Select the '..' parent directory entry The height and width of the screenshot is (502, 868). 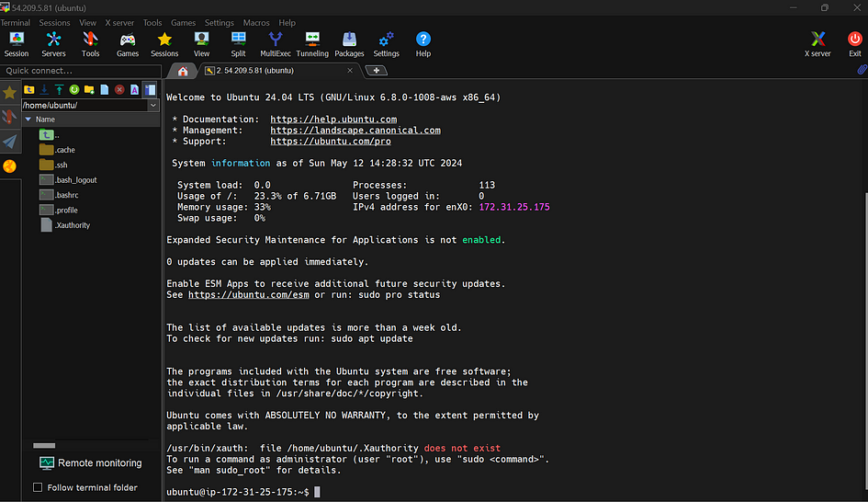[50, 134]
